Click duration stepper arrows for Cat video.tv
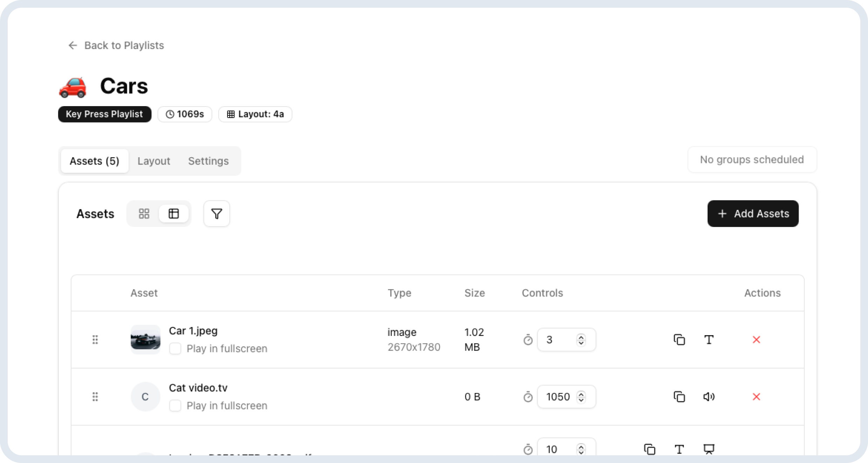The width and height of the screenshot is (868, 463). (x=581, y=397)
